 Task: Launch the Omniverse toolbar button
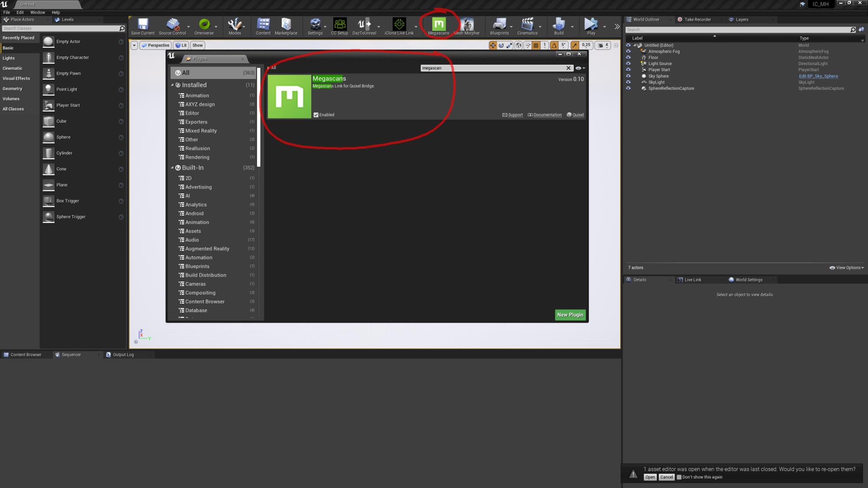coord(204,26)
